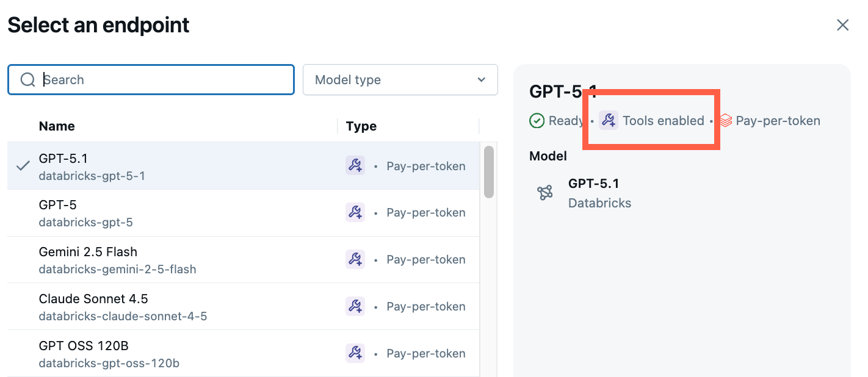
Task: Select the tools icon on the Gemini 2.5 Flash row
Action: pyautogui.click(x=355, y=259)
